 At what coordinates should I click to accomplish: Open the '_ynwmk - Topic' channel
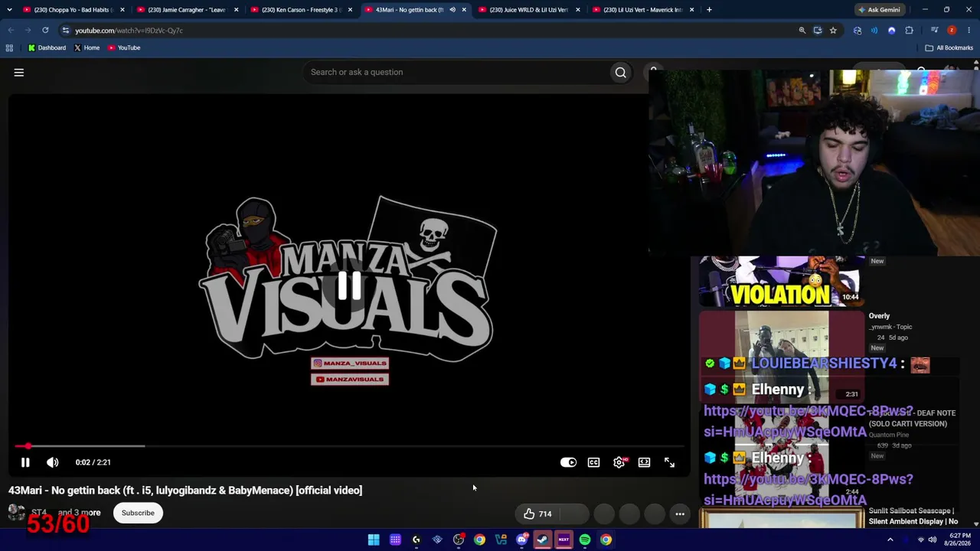890,327
